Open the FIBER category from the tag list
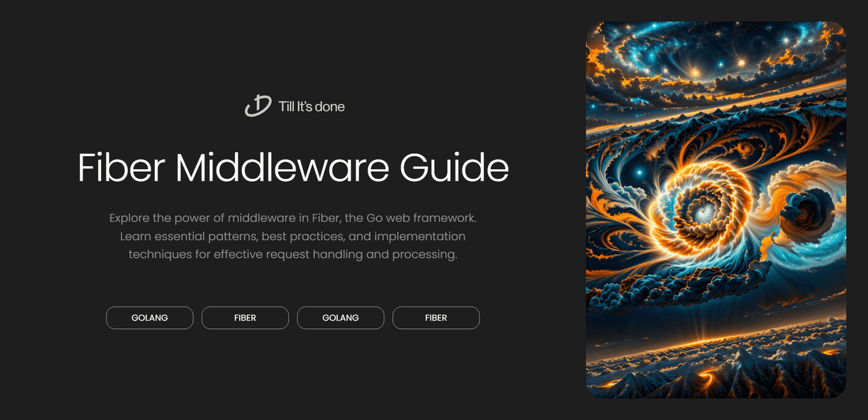The image size is (868, 420). (x=245, y=318)
